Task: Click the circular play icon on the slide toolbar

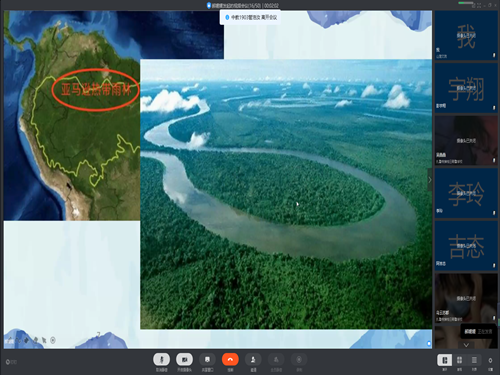Action: point(53,340)
